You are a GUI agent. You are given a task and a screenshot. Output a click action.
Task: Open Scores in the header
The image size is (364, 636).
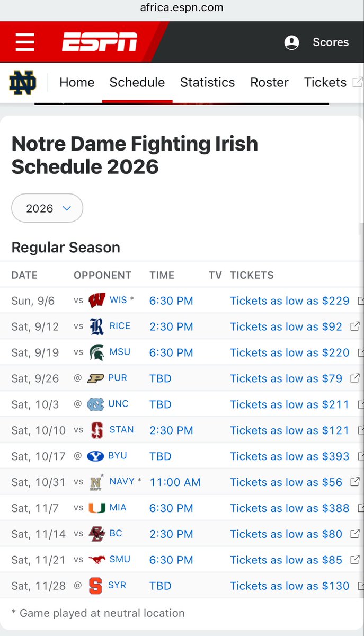[331, 42]
